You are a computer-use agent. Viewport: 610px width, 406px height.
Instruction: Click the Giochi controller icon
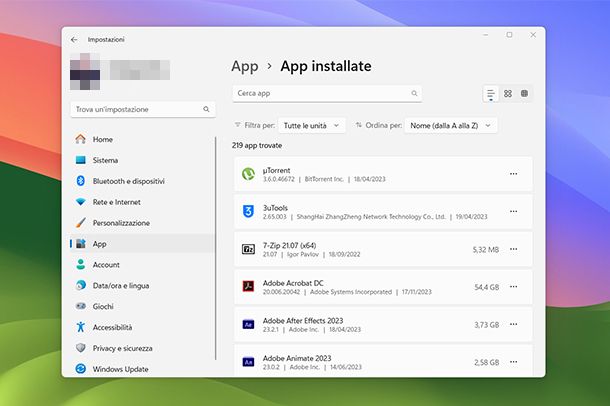point(81,306)
